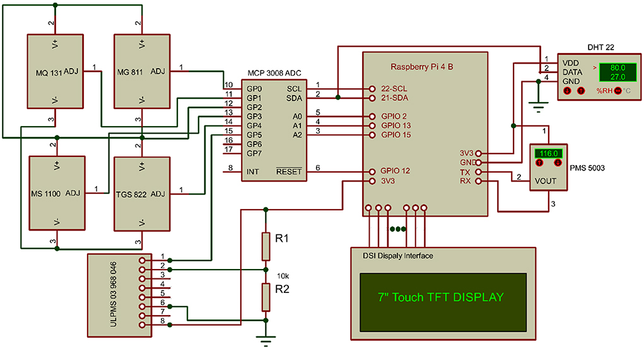
Task: Click the 116.0 readout on PMS 5003
Action: click(x=549, y=153)
